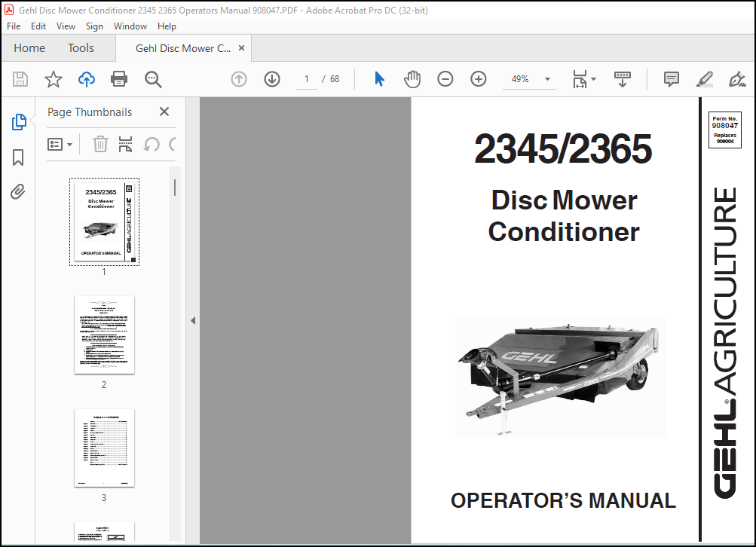The height and width of the screenshot is (547, 756).
Task: Click the 49% zoom value field
Action: point(520,79)
